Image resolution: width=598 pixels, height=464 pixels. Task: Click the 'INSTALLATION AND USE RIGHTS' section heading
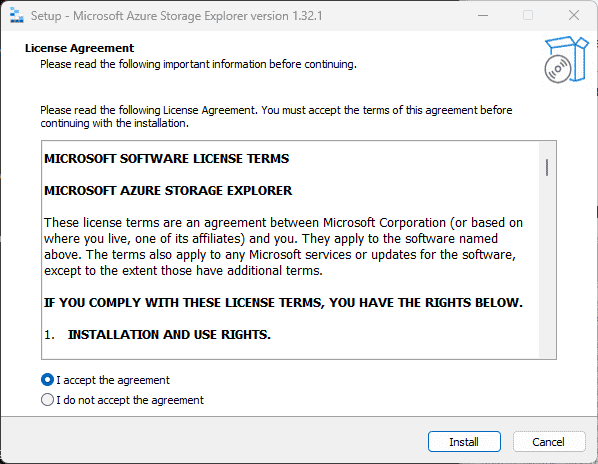[169, 334]
